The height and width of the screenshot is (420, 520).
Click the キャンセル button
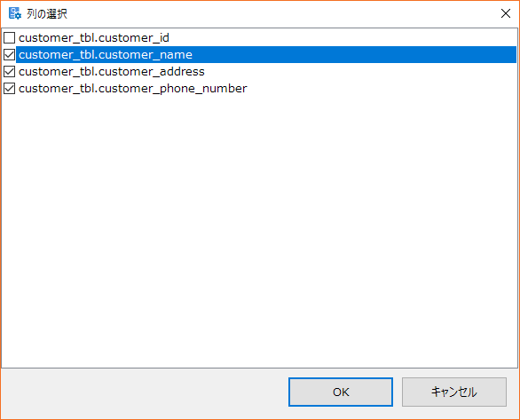point(454,392)
